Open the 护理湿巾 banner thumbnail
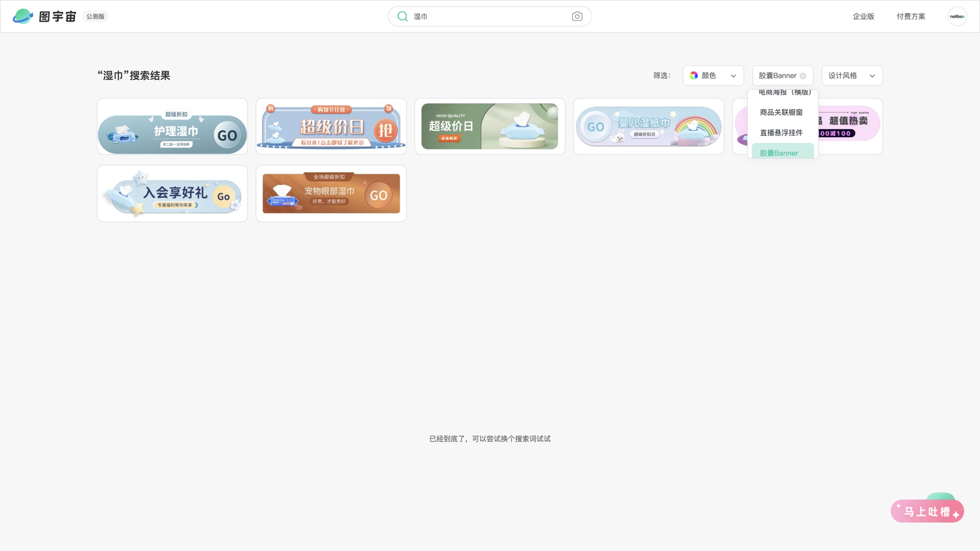The image size is (980, 551). coord(172,127)
